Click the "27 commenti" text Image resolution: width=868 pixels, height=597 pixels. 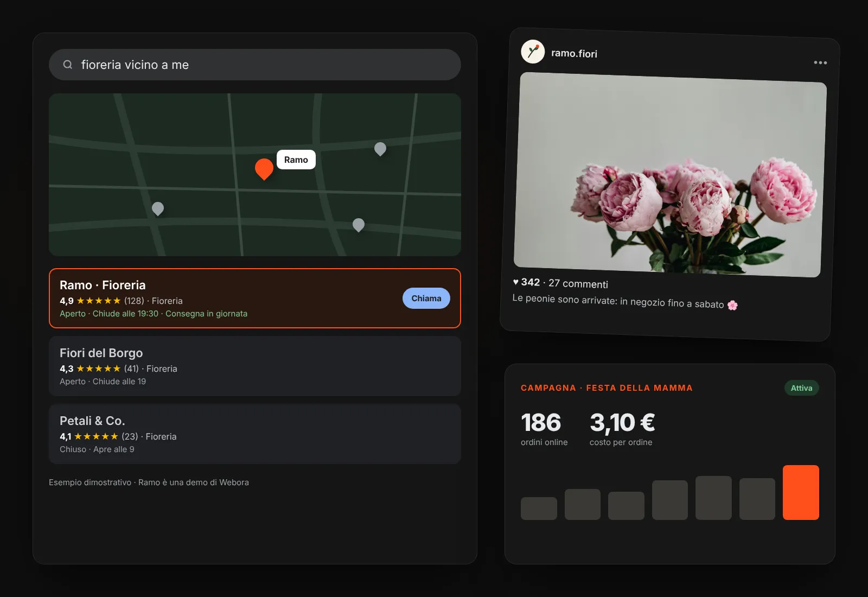[578, 284]
